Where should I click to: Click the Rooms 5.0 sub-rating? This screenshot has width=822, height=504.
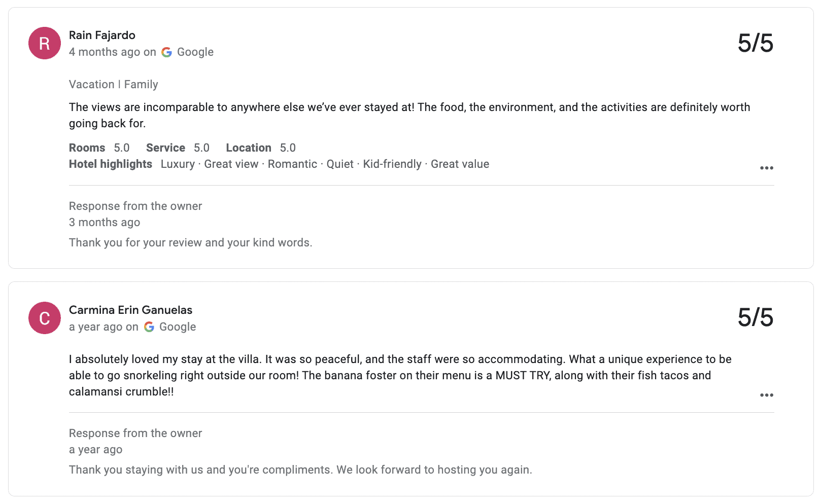99,148
